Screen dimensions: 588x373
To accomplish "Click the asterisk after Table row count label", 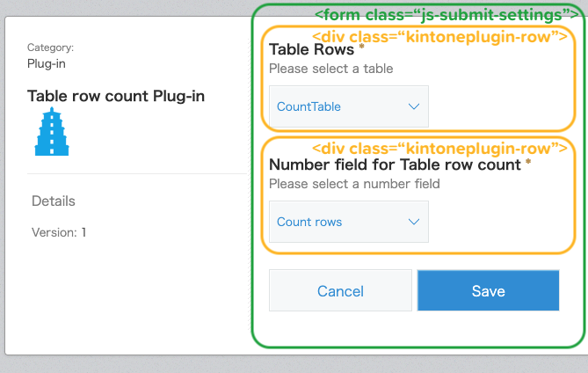I will [528, 163].
